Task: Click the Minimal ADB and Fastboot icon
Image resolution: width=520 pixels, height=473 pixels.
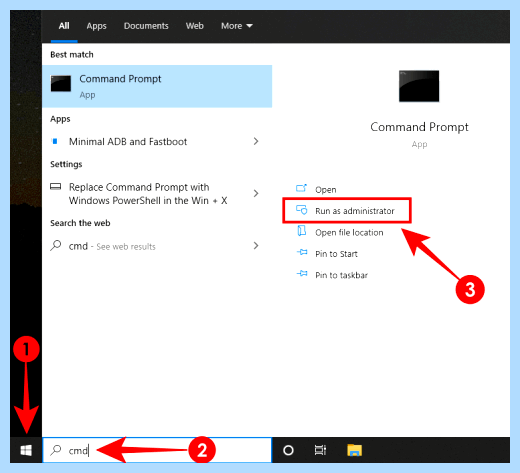Action: point(55,141)
